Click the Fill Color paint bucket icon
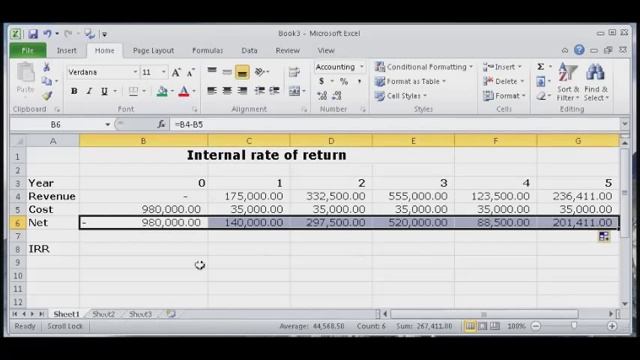This screenshot has height=360, width=640. point(162,91)
